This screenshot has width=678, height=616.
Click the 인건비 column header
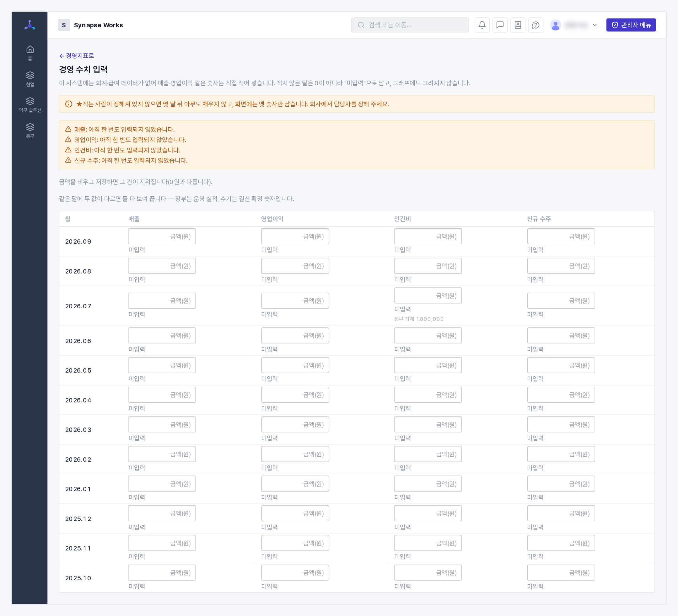pyautogui.click(x=402, y=219)
